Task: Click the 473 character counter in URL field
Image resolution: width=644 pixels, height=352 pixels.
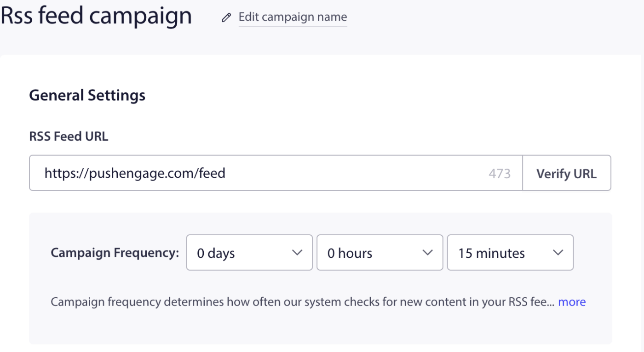Action: click(500, 174)
